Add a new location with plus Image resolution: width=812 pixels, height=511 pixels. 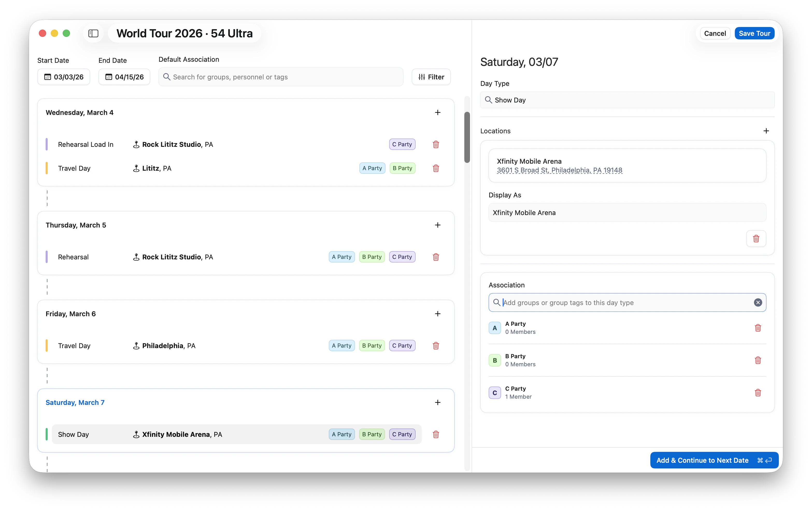click(x=766, y=131)
